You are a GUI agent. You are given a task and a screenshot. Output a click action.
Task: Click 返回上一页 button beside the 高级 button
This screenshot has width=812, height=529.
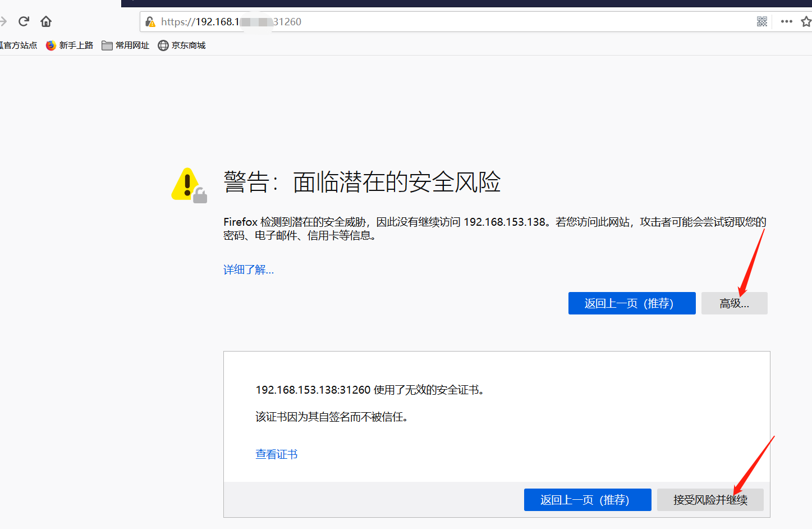click(632, 303)
